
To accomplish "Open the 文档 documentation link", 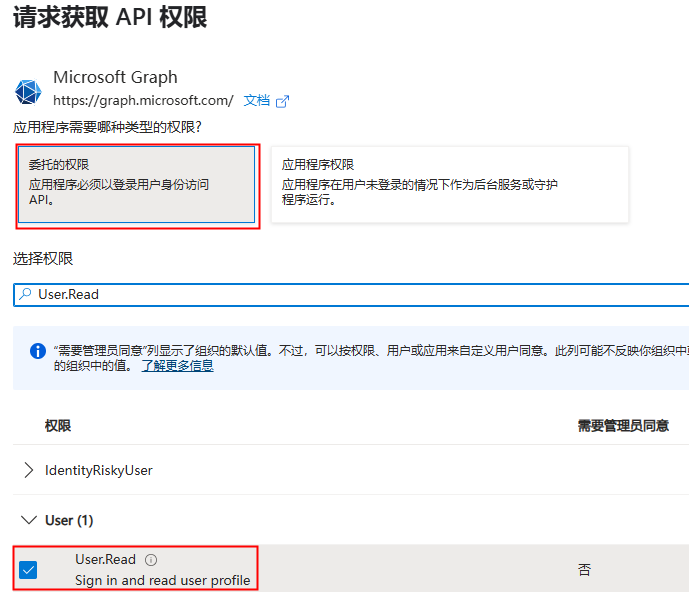I will [x=257, y=101].
